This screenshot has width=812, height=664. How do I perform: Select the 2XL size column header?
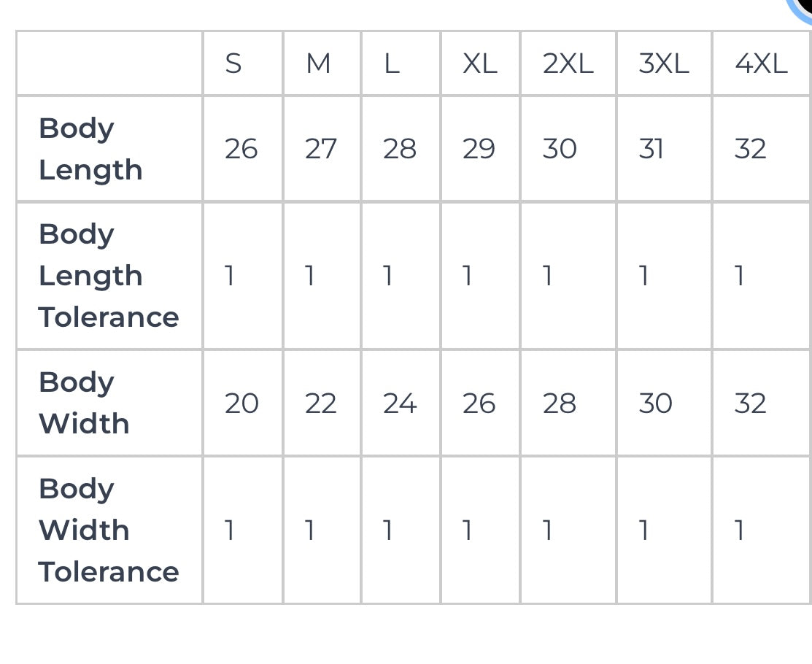pos(568,64)
